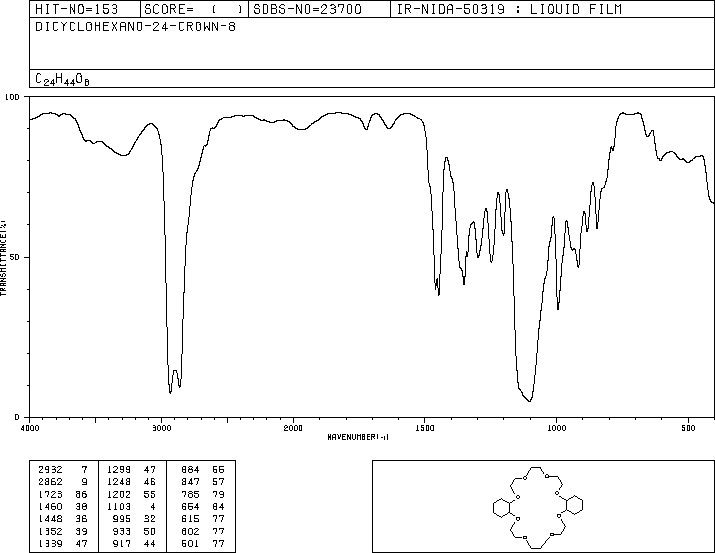The width and height of the screenshot is (715, 553).
Task: Select peak table entry 2862
Action: pos(50,482)
